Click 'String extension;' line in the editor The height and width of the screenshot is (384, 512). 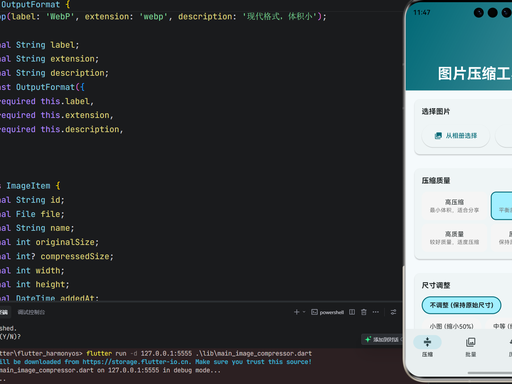click(57, 59)
